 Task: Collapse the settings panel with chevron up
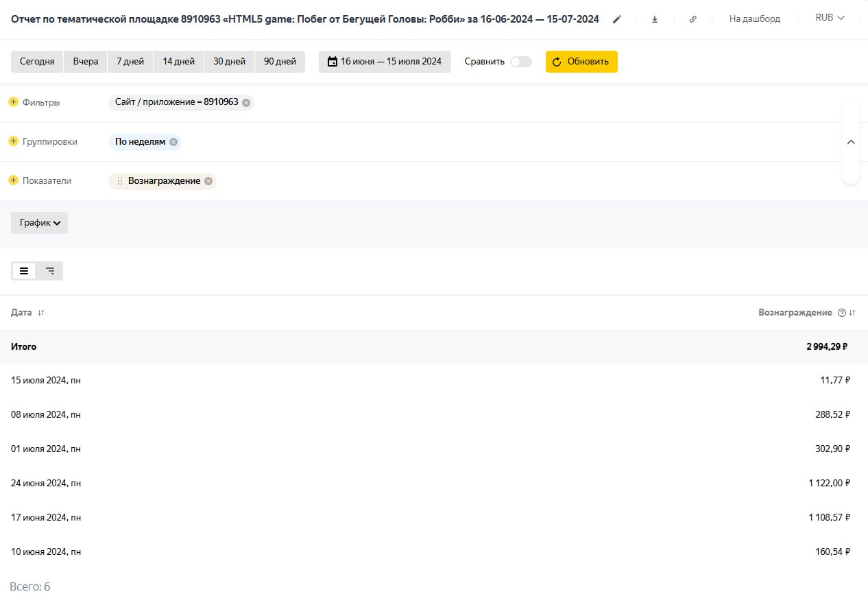coord(851,142)
